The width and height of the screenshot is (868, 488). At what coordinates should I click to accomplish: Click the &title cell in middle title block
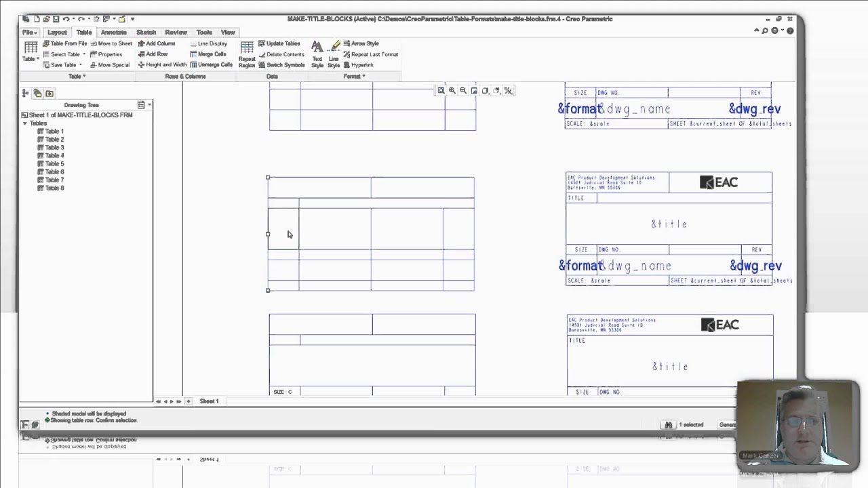tap(669, 224)
